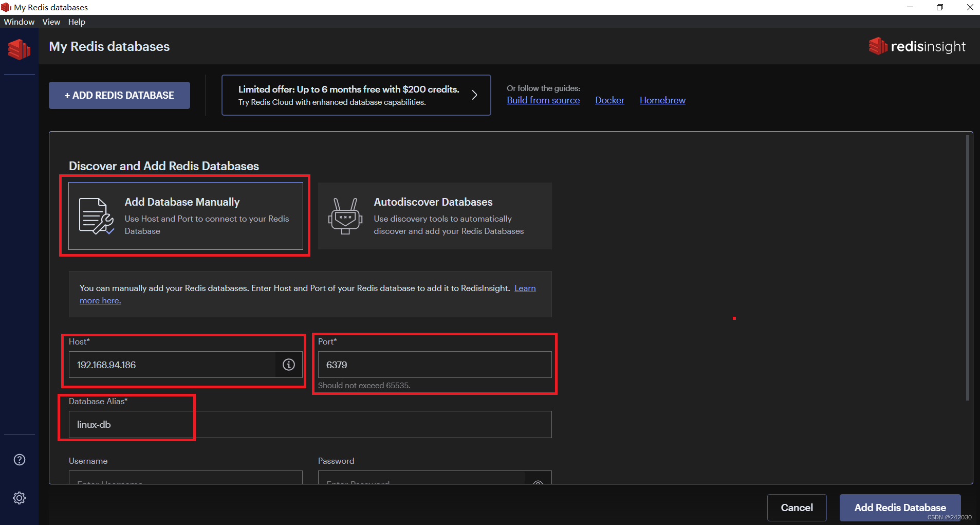The image size is (980, 525).
Task: Open settings via the gear icon
Action: pos(20,498)
